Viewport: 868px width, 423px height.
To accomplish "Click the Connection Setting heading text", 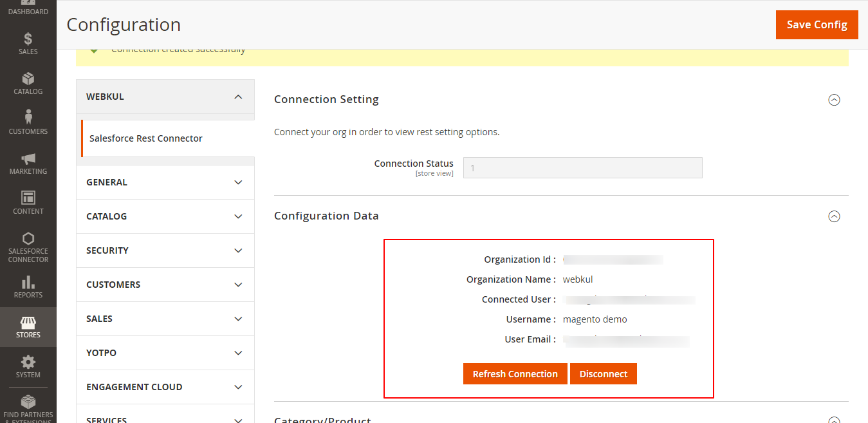I will (x=326, y=99).
